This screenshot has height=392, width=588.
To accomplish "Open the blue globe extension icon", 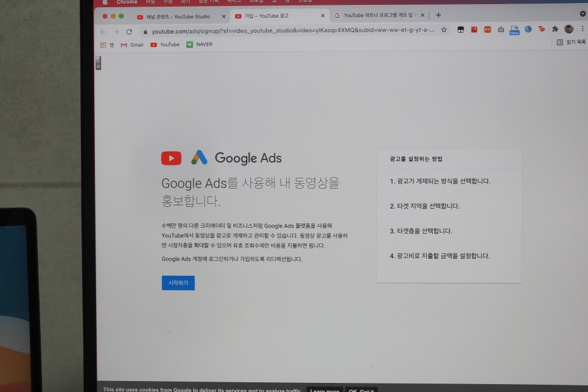I will (x=528, y=29).
